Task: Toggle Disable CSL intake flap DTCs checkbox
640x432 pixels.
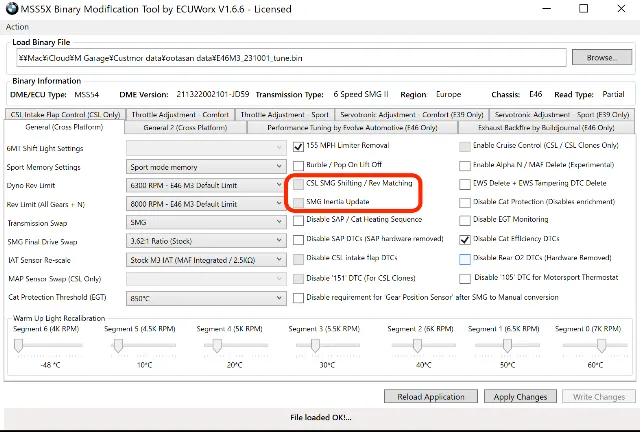Action: point(298,258)
